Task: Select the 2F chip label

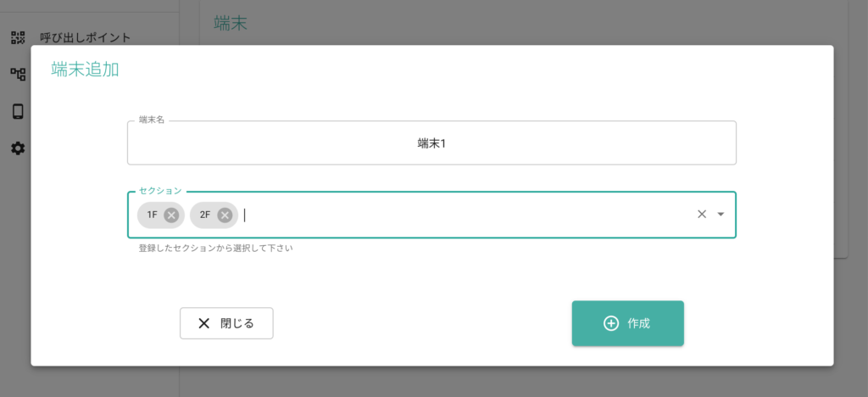Action: coord(205,215)
